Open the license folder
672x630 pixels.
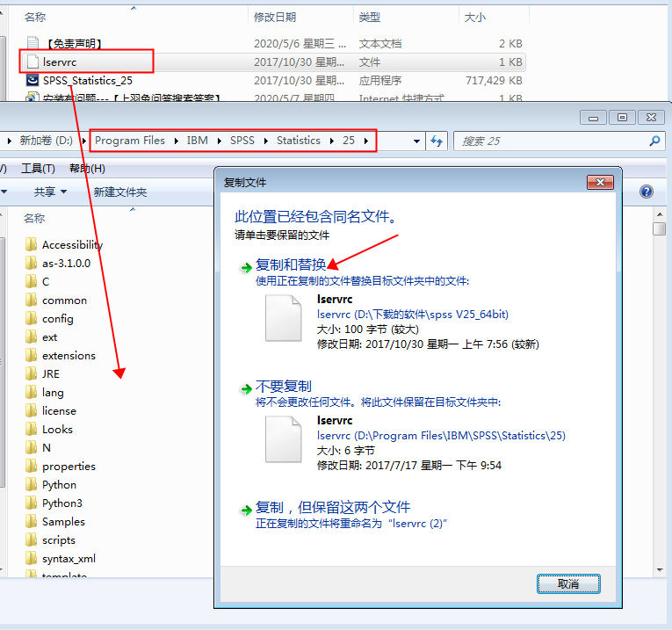51,410
